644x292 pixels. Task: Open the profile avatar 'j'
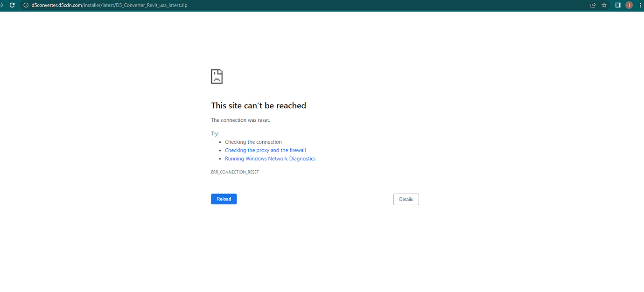629,5
